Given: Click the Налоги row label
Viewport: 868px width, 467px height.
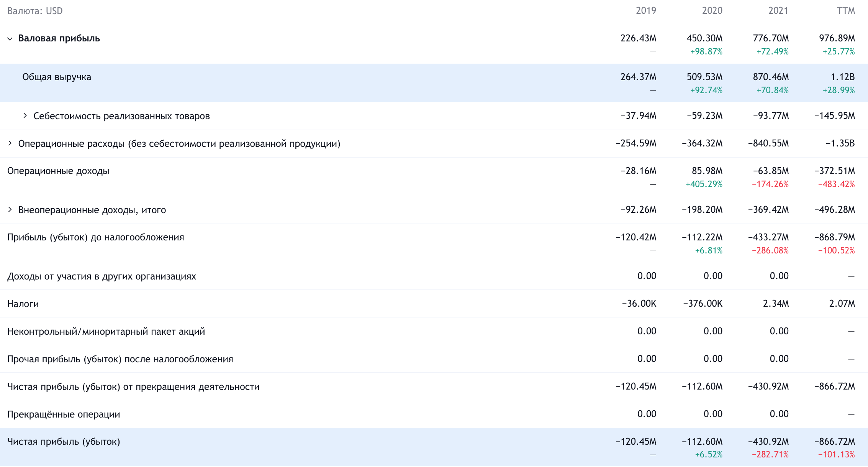Looking at the screenshot, I should tap(23, 304).
